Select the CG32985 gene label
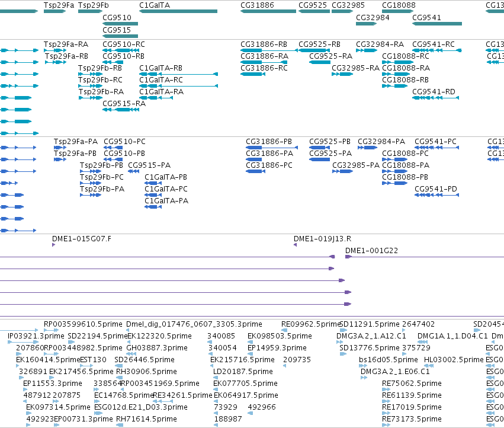The image size is (504, 428). point(348,5)
